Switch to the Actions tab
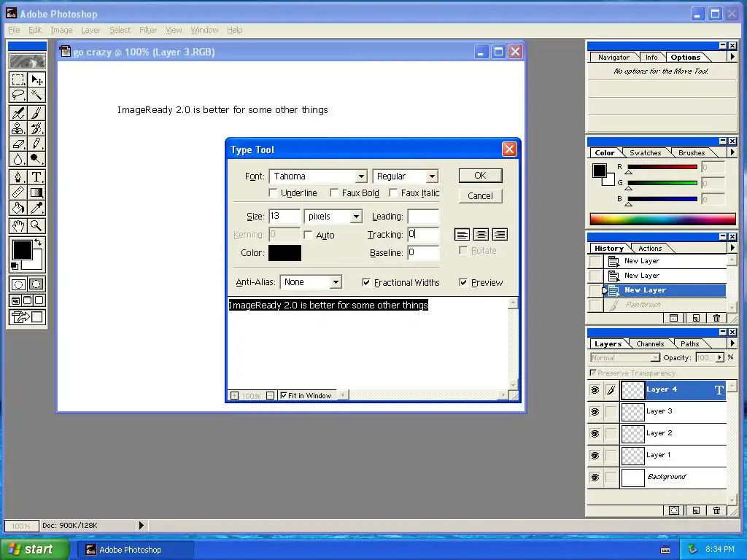This screenshot has width=747, height=560. [x=650, y=248]
